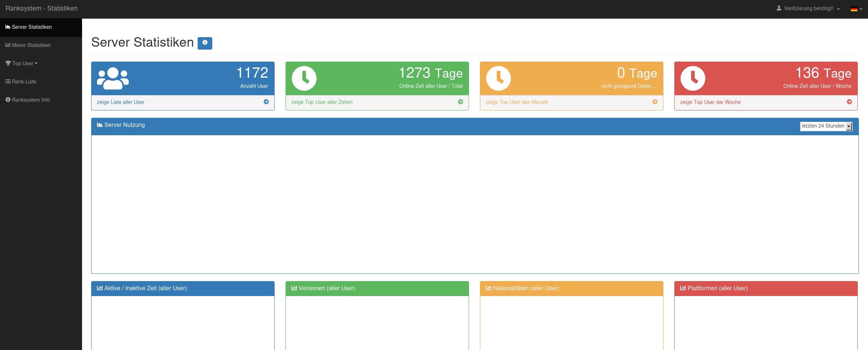Viewport: 868px width, 350px height.
Task: Click the blue arrow circle icon for user list
Action: coord(266,102)
